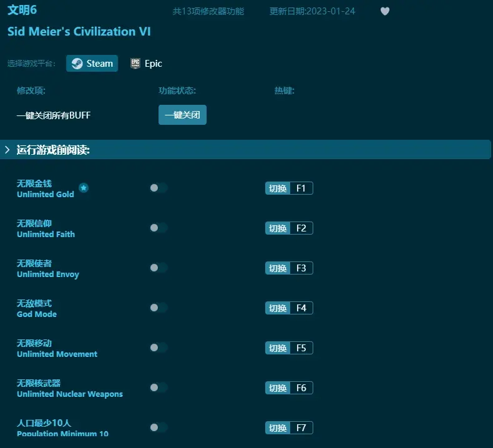The height and width of the screenshot is (448, 493).
Task: Click the heart favorite icon
Action: click(x=385, y=11)
